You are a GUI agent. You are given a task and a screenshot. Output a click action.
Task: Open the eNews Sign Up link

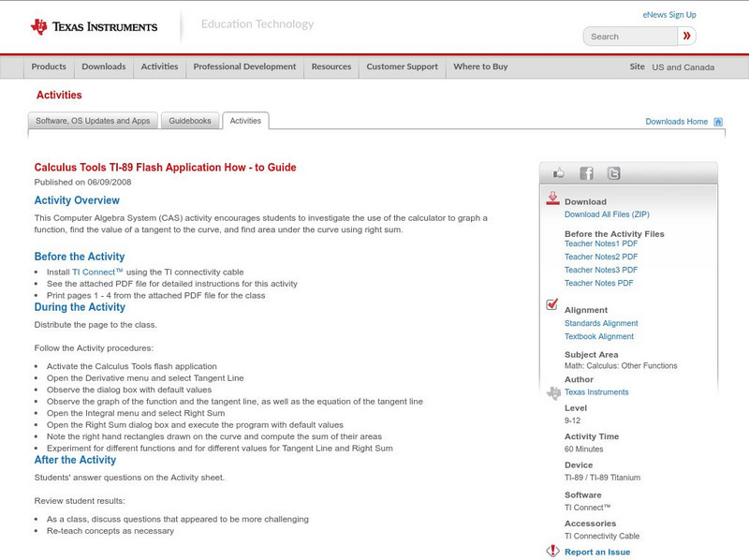[669, 15]
